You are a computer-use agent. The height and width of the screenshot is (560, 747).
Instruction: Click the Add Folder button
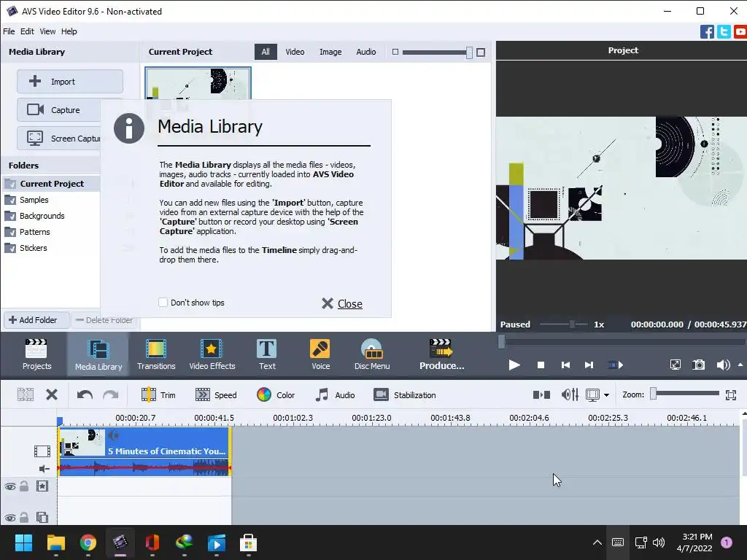36,320
